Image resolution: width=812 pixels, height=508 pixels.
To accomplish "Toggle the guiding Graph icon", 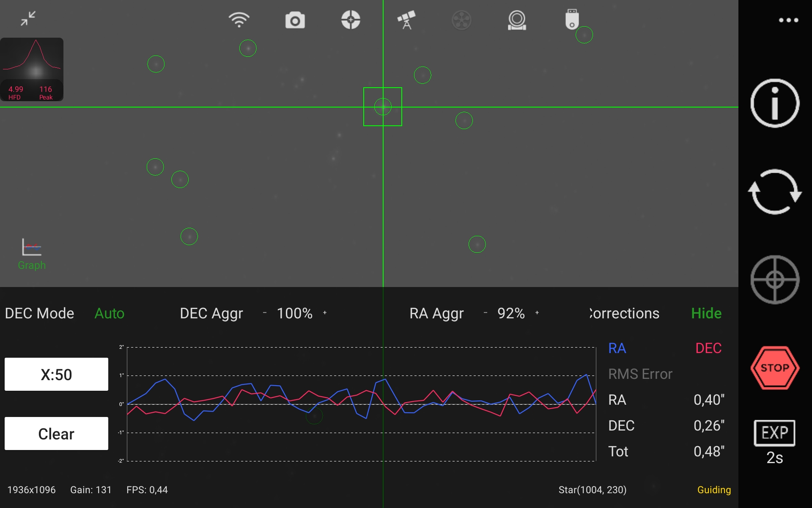I will [32, 254].
